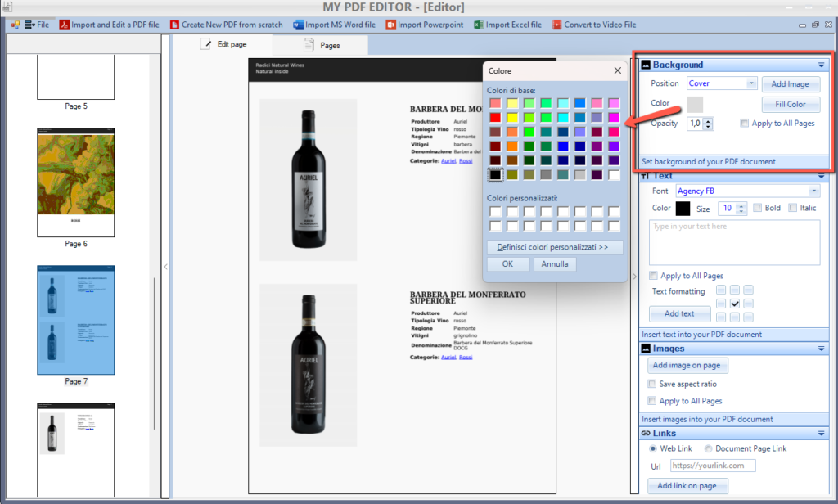This screenshot has width=838, height=504.
Task: Click the Fill Color button
Action: click(791, 104)
